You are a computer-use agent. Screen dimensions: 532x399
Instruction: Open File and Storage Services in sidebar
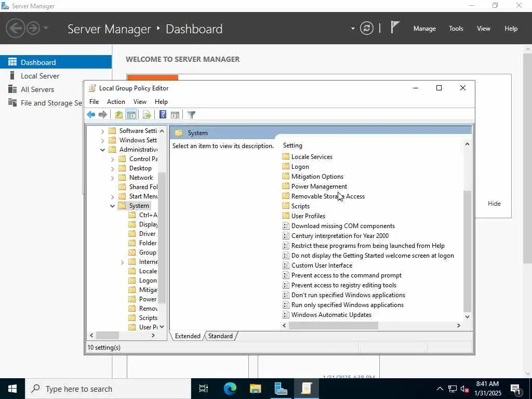click(x=45, y=103)
